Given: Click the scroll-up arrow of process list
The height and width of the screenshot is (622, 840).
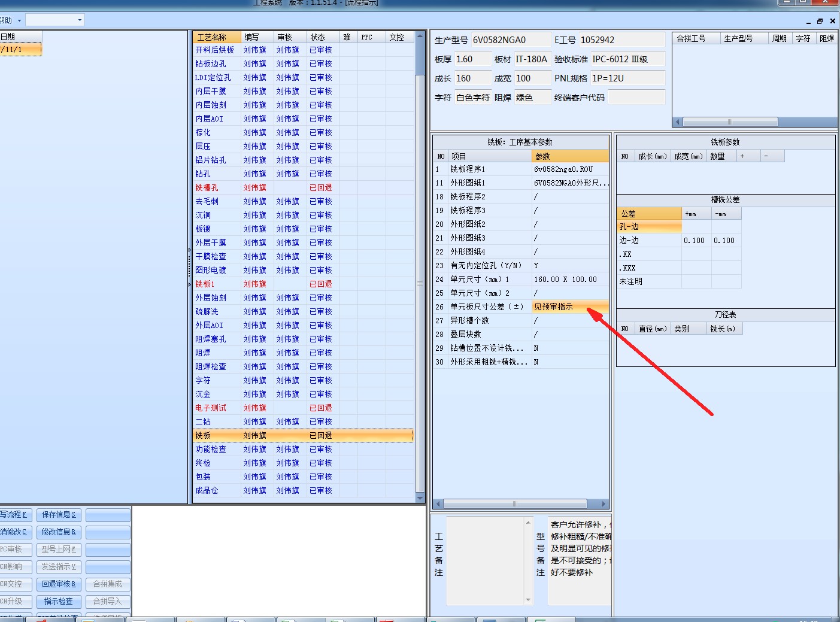Looking at the screenshot, I should pos(420,36).
